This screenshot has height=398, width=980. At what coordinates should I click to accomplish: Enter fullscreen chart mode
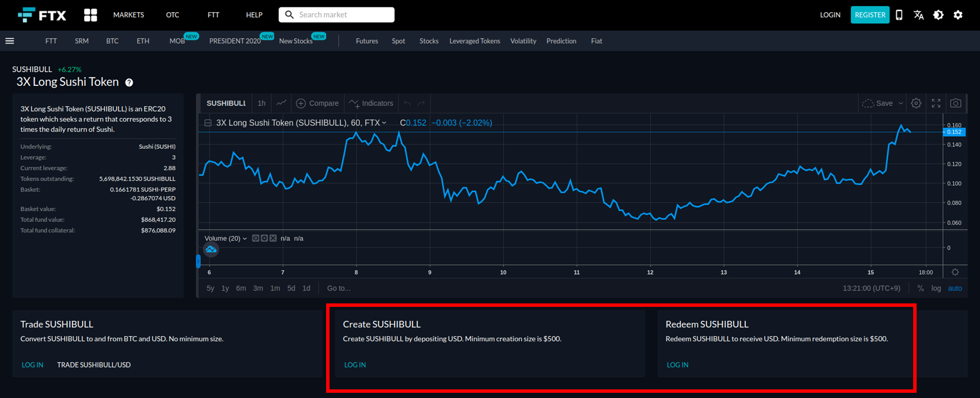click(x=936, y=103)
